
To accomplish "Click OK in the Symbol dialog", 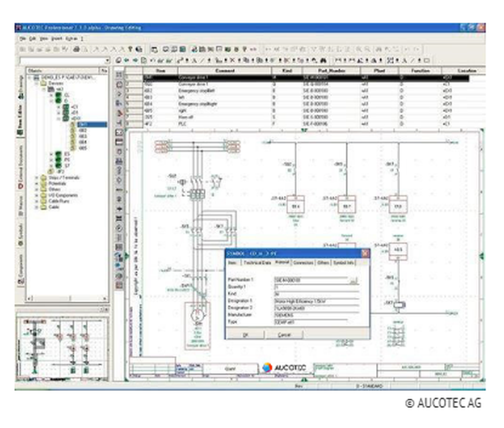I will [x=246, y=335].
